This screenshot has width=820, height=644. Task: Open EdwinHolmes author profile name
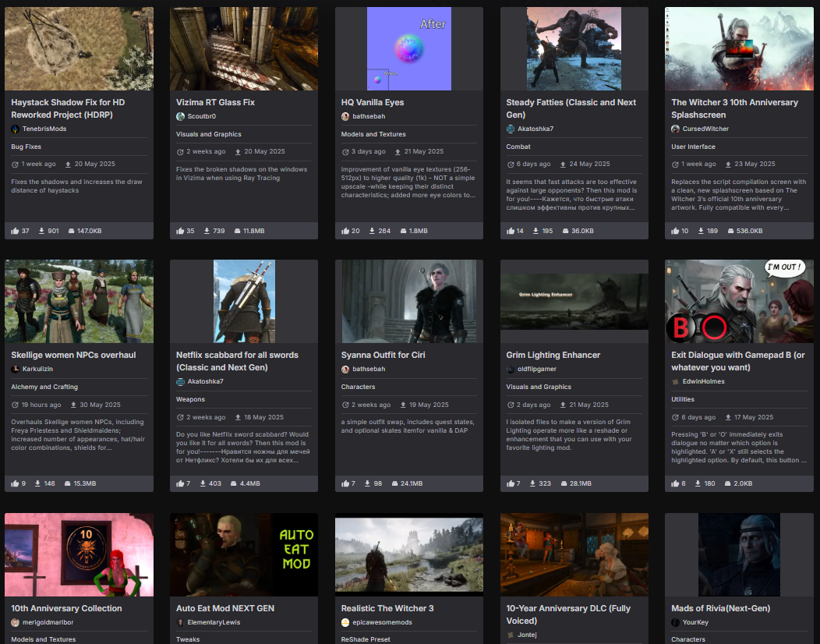coord(703,381)
